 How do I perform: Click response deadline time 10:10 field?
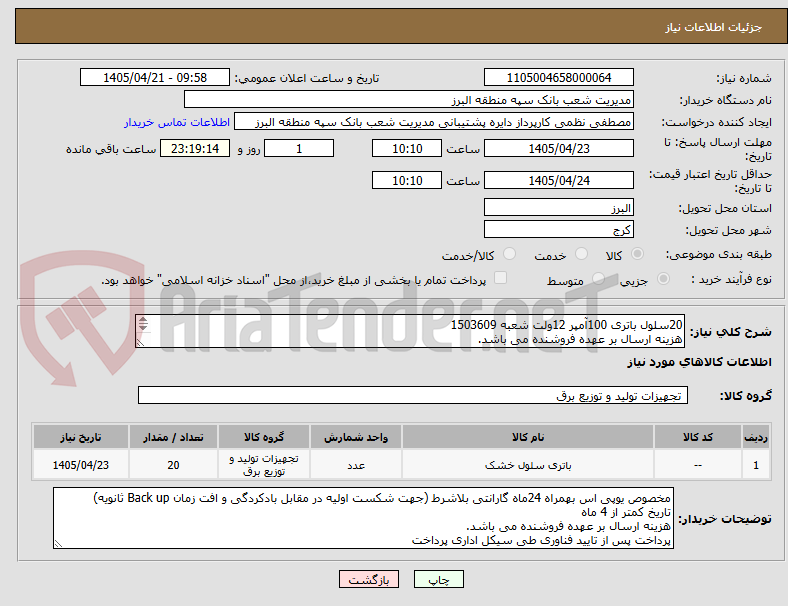pos(407,148)
